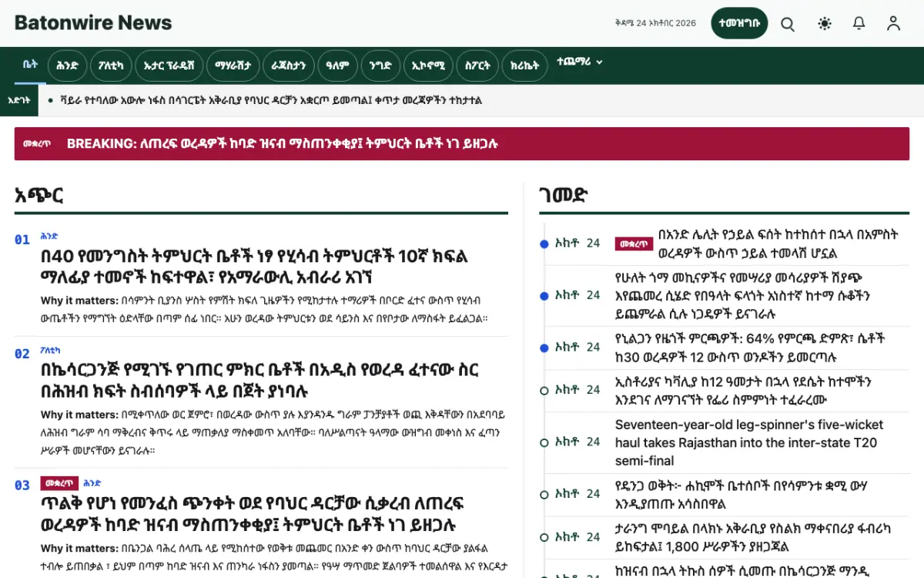Open the ዓለም section tab
The width and height of the screenshot is (924, 578).
pos(337,66)
